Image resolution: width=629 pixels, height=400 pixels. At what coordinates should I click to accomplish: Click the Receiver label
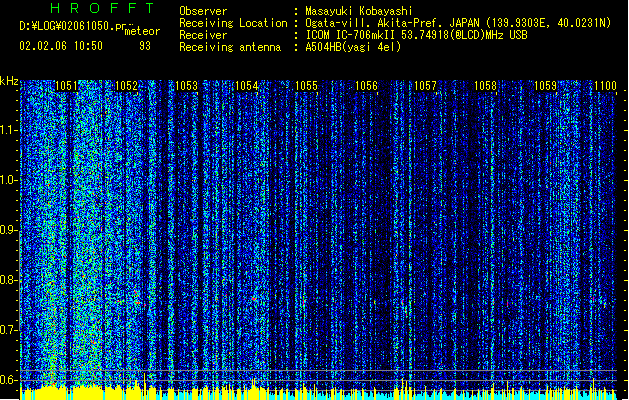click(203, 35)
